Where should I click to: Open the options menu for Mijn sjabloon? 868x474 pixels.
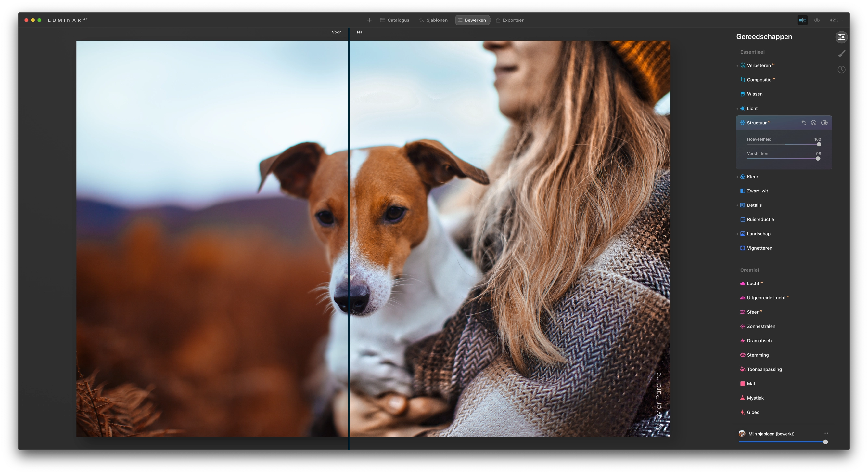click(x=825, y=433)
